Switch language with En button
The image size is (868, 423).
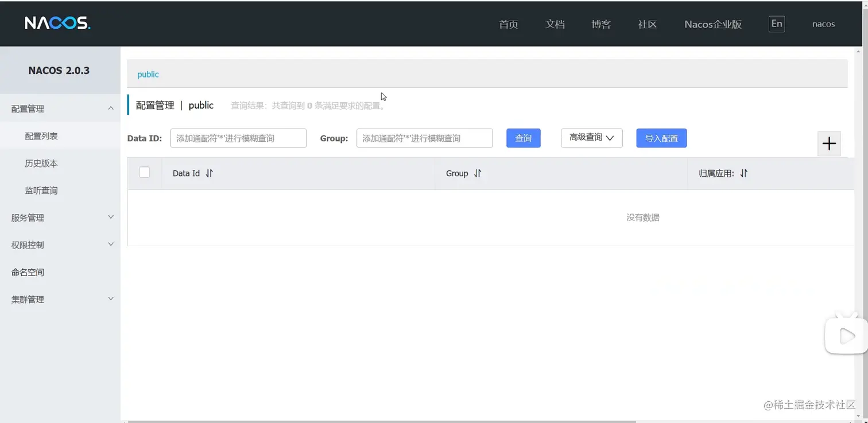tap(777, 24)
